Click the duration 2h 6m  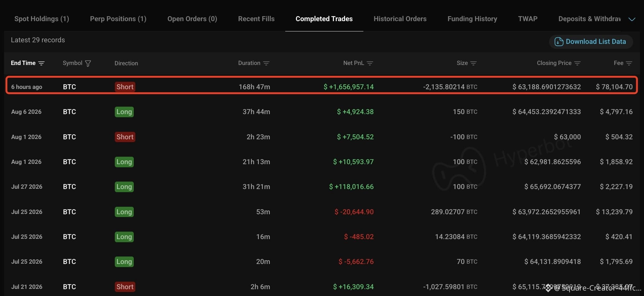click(260, 287)
